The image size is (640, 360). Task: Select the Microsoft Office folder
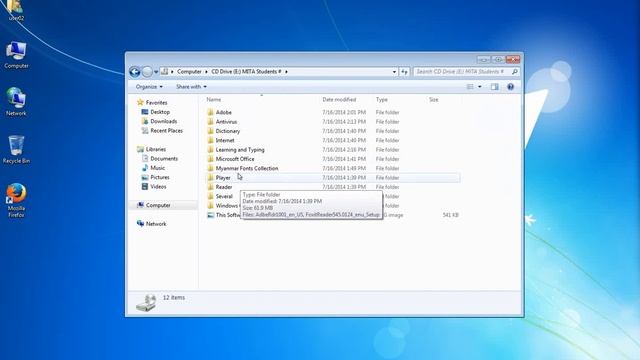235,159
